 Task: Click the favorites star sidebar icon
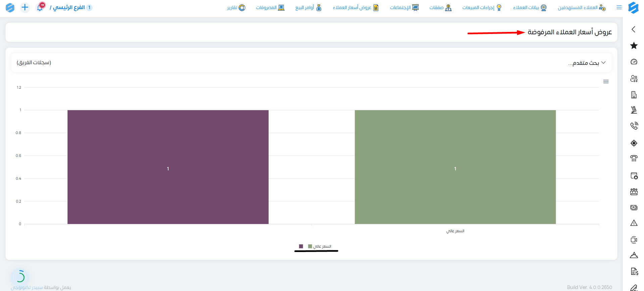click(x=634, y=45)
